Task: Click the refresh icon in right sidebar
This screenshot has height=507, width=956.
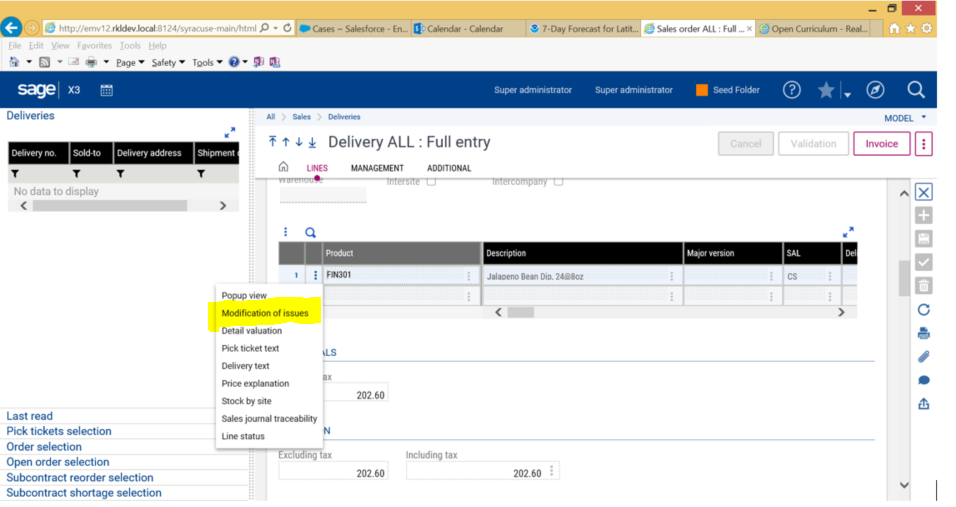Action: point(923,310)
